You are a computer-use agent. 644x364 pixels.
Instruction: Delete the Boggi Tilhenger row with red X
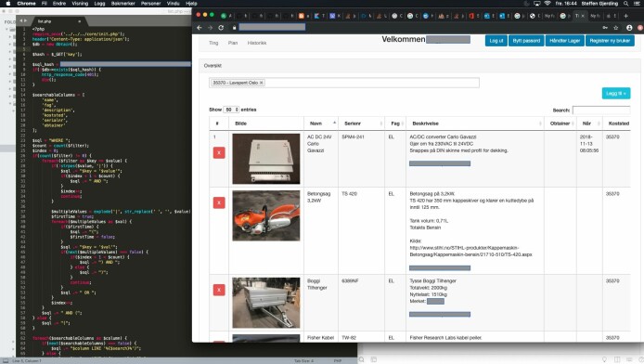click(x=219, y=290)
